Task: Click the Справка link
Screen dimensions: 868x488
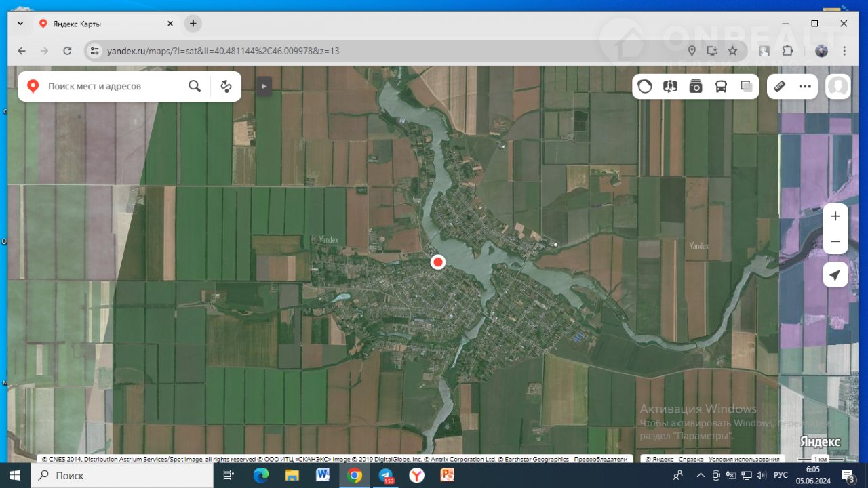Action: (x=691, y=460)
